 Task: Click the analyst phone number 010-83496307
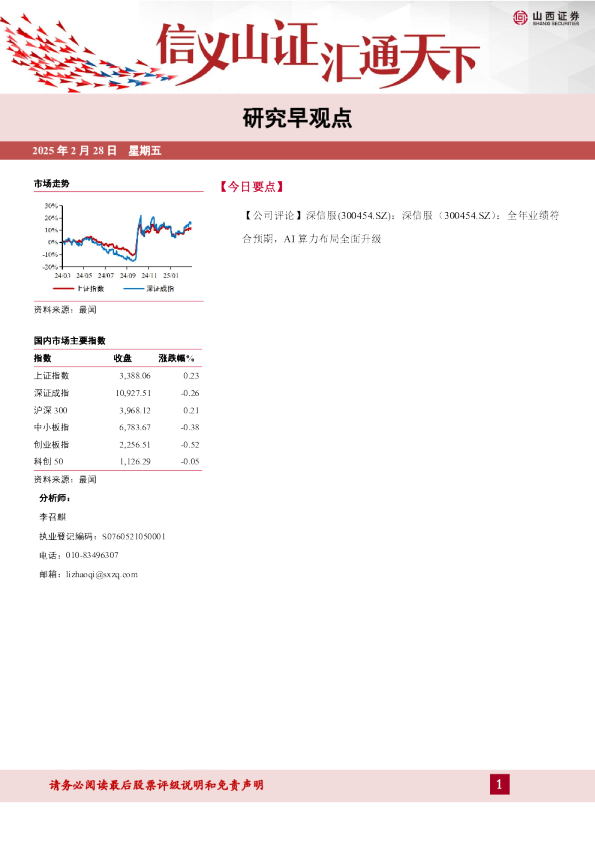92,555
